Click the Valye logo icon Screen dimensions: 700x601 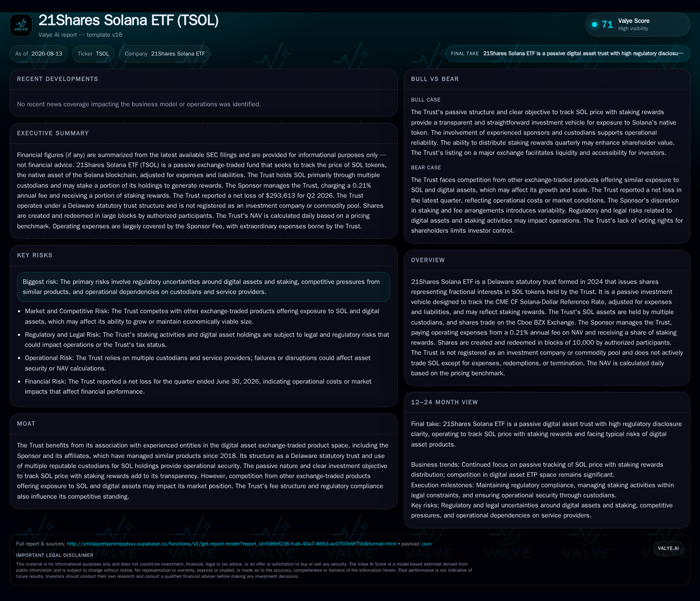point(21,25)
